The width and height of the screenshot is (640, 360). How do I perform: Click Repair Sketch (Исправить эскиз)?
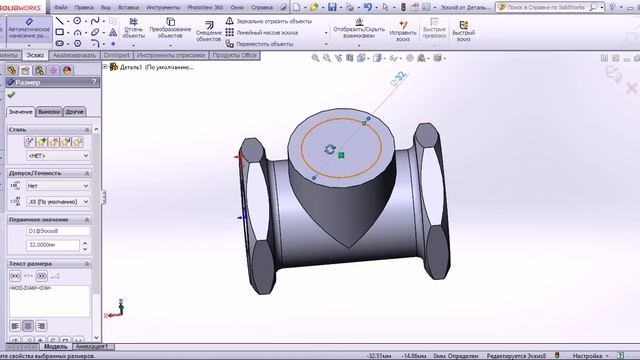click(402, 31)
